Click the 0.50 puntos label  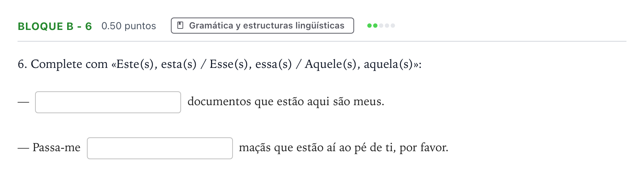129,26
